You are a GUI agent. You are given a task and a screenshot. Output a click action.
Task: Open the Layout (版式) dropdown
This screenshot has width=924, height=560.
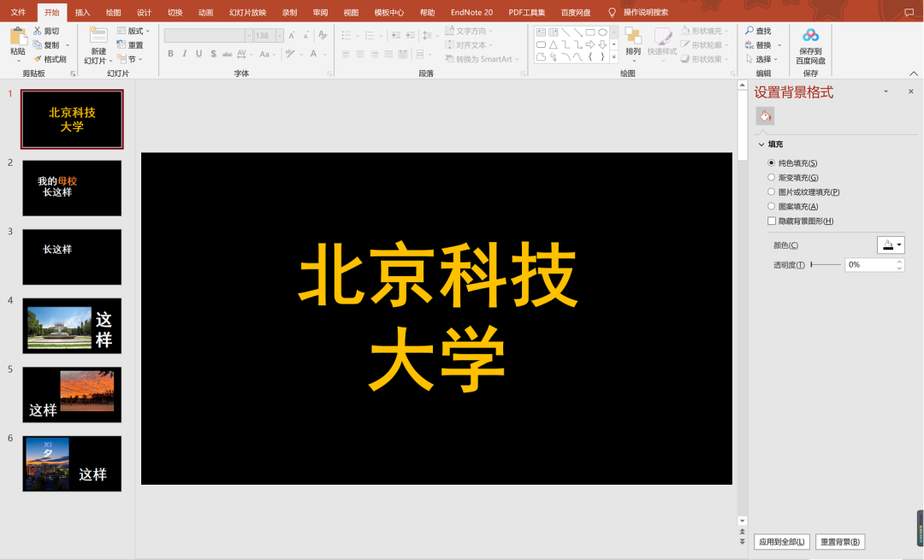(x=133, y=31)
